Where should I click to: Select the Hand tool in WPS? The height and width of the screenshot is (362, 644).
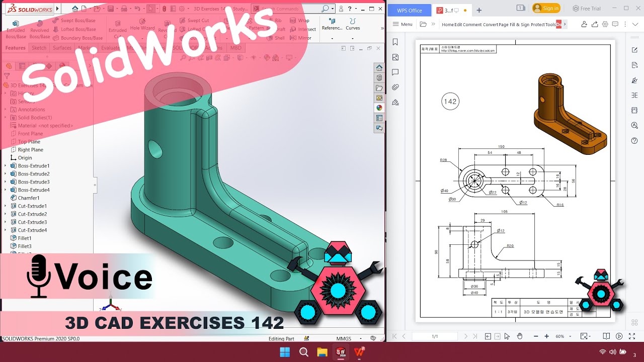click(x=520, y=336)
